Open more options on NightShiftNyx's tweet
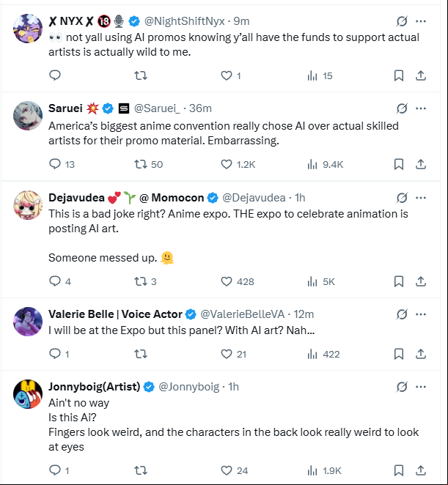This screenshot has width=448, height=485. pyautogui.click(x=421, y=21)
